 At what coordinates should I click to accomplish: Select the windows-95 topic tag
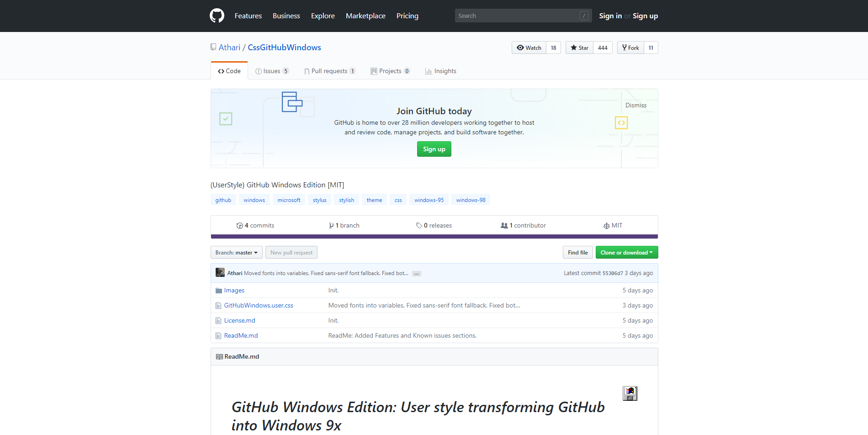[x=429, y=200]
